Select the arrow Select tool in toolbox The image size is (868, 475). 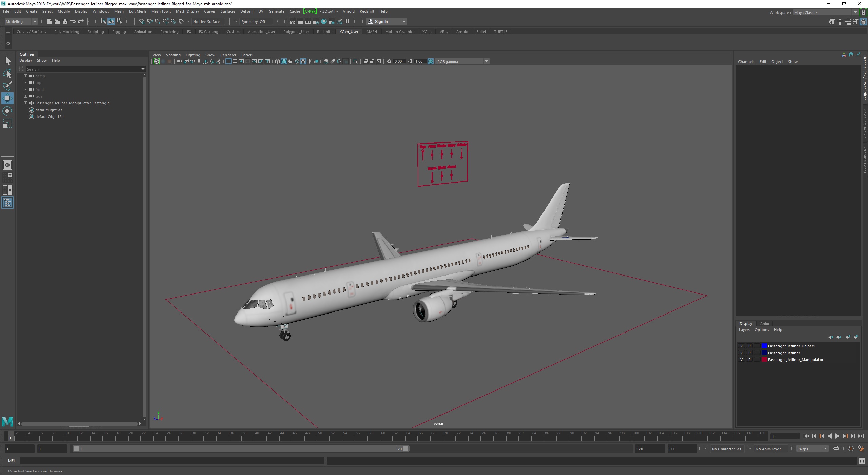click(7, 61)
